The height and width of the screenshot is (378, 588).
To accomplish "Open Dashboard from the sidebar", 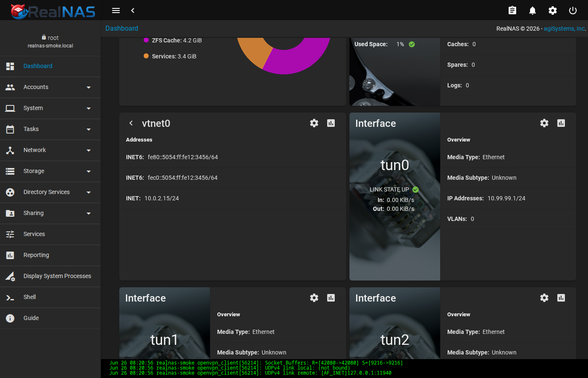I will click(50, 66).
